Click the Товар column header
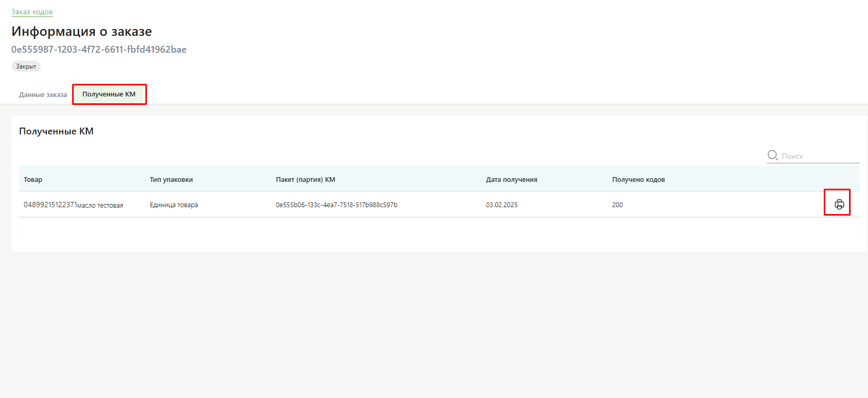This screenshot has height=398, width=868. (x=33, y=179)
